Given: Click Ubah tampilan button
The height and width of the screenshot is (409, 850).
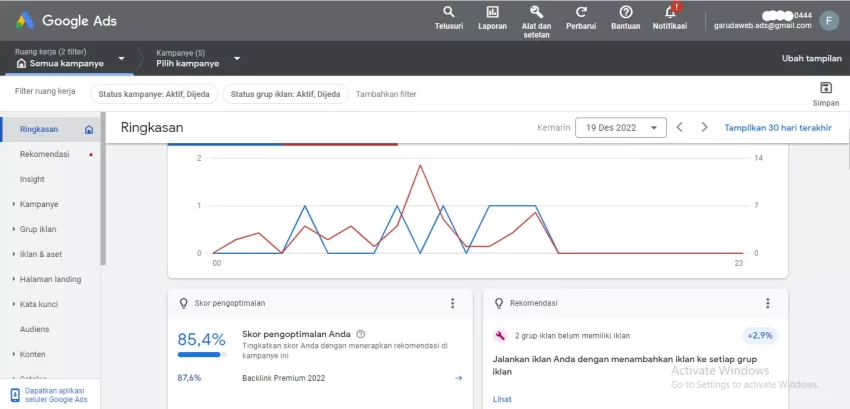Looking at the screenshot, I should pos(812,59).
